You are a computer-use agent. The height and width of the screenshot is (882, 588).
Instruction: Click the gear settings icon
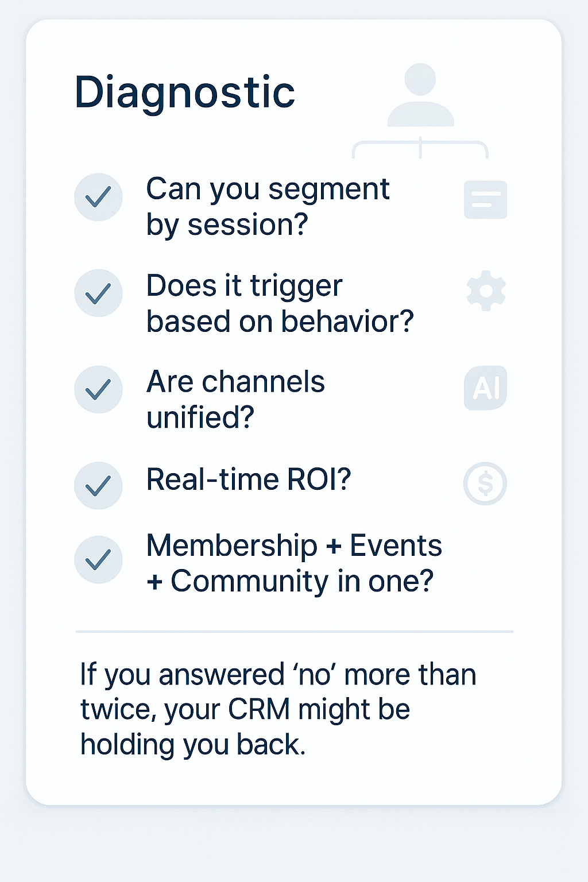point(486,291)
